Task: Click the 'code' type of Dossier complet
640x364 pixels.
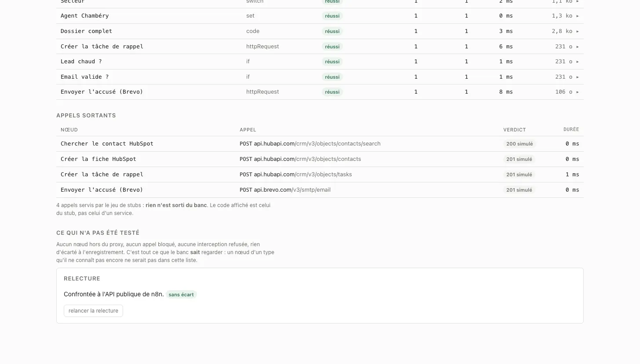Action: [253, 31]
